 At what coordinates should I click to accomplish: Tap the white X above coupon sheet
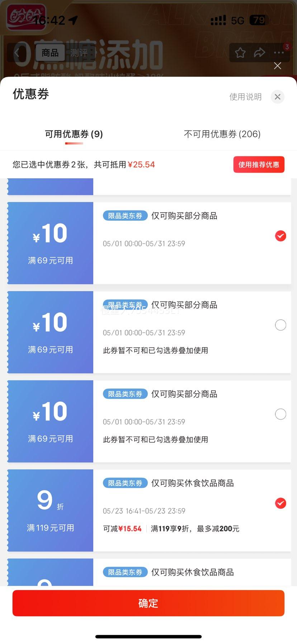277,66
